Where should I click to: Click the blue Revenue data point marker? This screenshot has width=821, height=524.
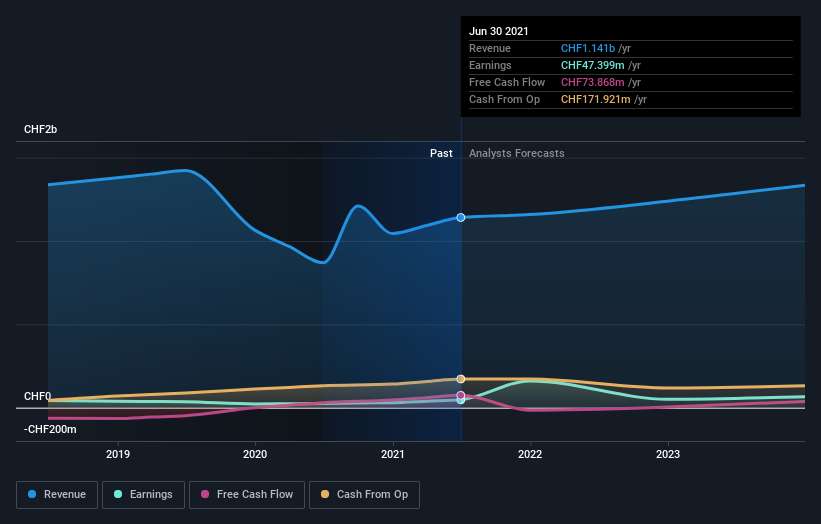pos(461,217)
